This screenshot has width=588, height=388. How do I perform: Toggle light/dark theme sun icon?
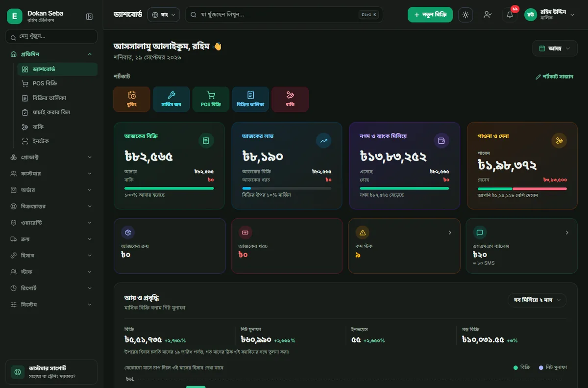click(x=465, y=15)
